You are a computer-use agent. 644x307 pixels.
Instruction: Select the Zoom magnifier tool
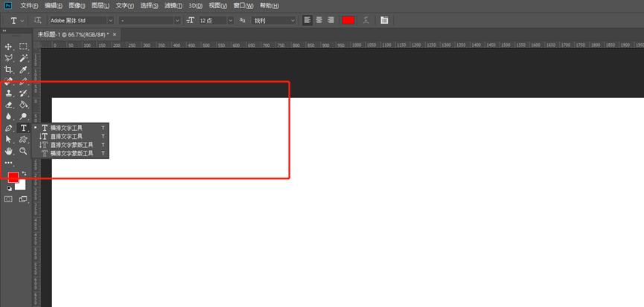click(24, 151)
